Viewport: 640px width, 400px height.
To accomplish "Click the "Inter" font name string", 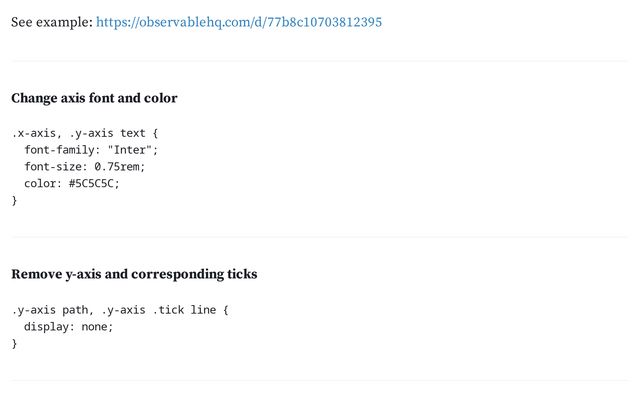I will [129, 150].
